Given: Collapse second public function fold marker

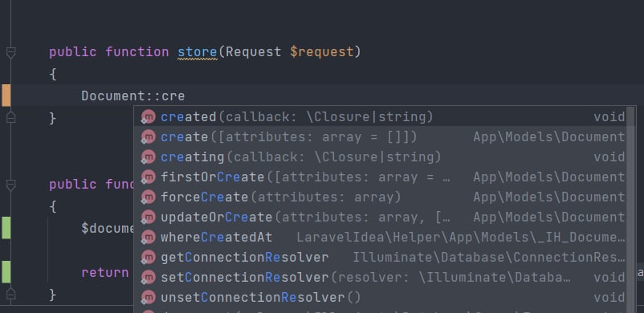Looking at the screenshot, I should click(10, 185).
